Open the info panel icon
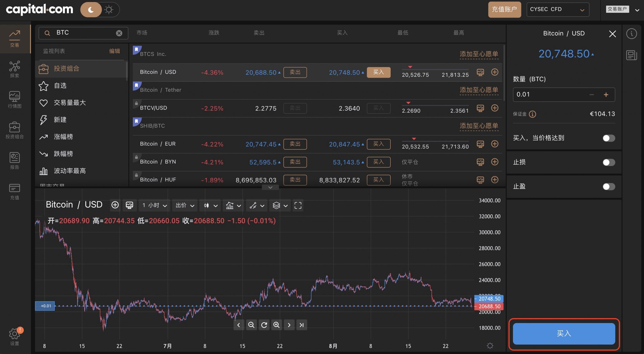Screen dimensions: 644x354 [x=631, y=34]
